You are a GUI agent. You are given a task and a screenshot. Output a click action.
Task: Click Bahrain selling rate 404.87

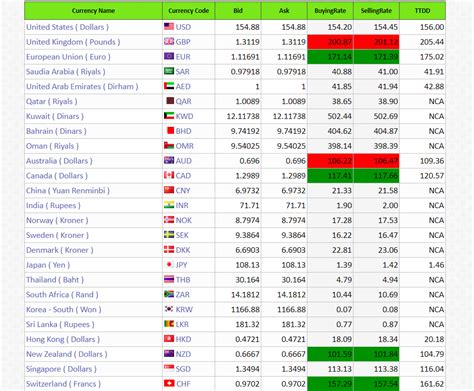[386, 131]
